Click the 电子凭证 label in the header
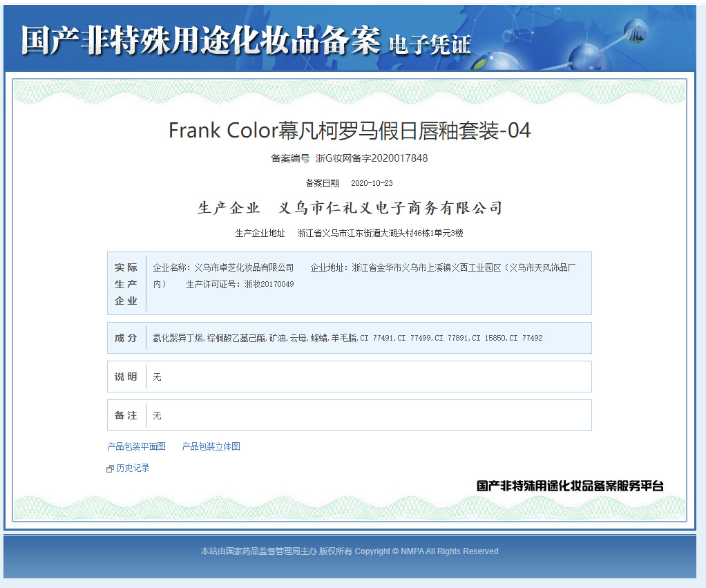The height and width of the screenshot is (588, 706). [x=431, y=43]
